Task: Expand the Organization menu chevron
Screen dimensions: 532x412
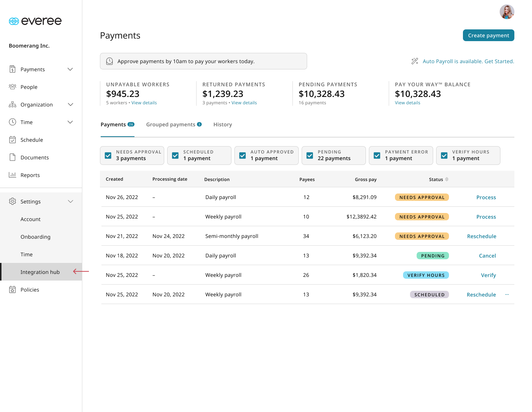Action: pos(70,105)
